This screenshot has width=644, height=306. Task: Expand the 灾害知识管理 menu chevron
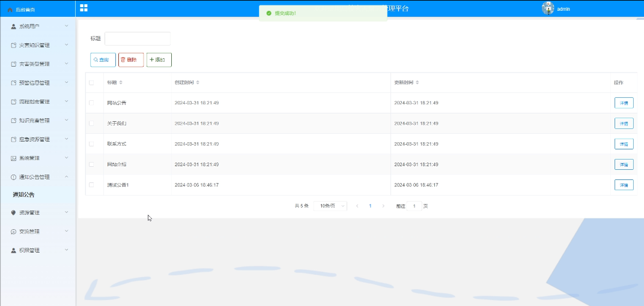pyautogui.click(x=67, y=45)
